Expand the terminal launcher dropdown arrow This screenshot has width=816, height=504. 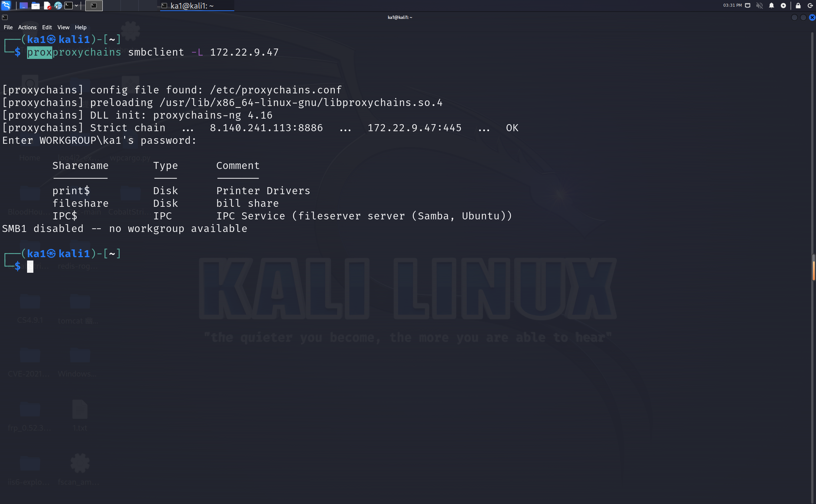tap(77, 6)
